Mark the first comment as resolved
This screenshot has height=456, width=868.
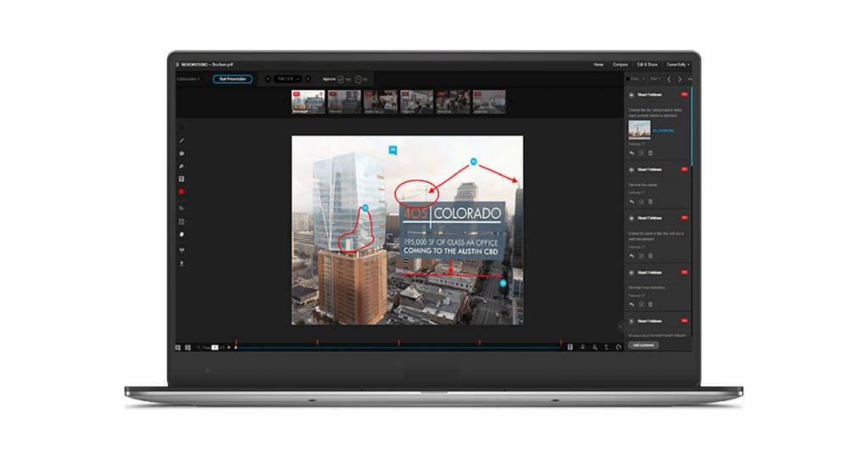click(x=641, y=153)
